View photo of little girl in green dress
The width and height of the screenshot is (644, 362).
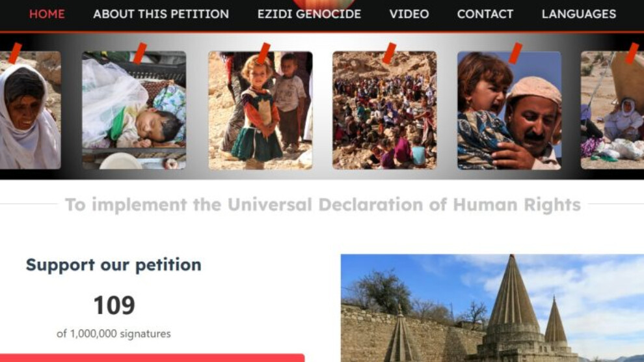(260, 110)
